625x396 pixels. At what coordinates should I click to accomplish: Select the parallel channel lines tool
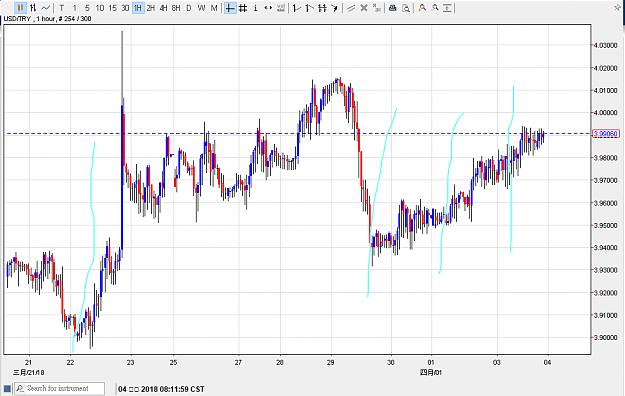coord(351,8)
